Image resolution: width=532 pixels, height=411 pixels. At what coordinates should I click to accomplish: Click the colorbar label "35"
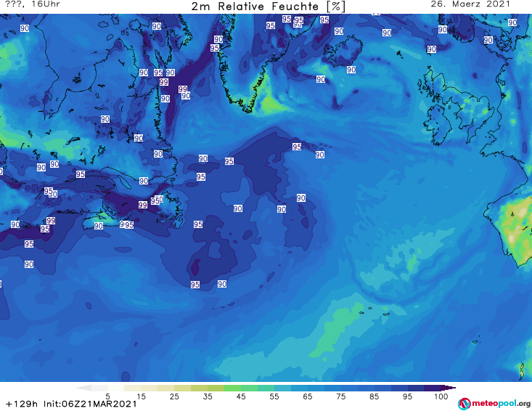(x=208, y=396)
